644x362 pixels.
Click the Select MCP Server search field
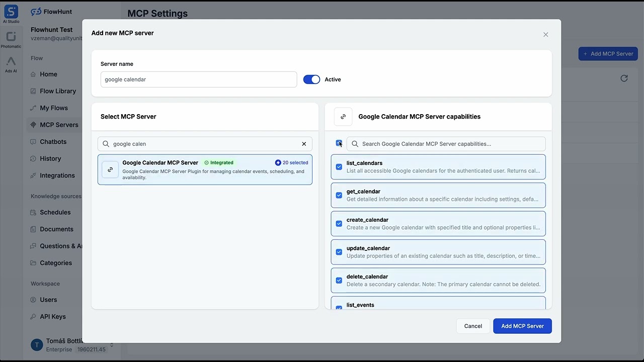pos(205,144)
